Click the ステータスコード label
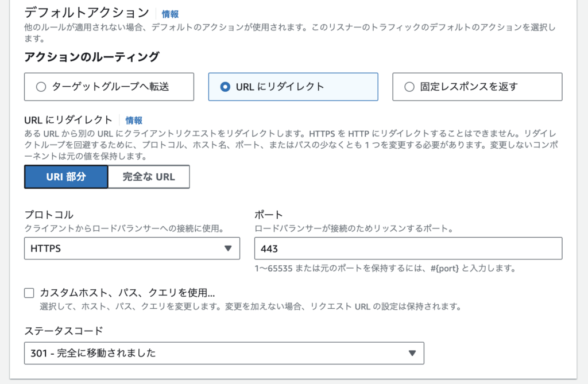 [63, 331]
